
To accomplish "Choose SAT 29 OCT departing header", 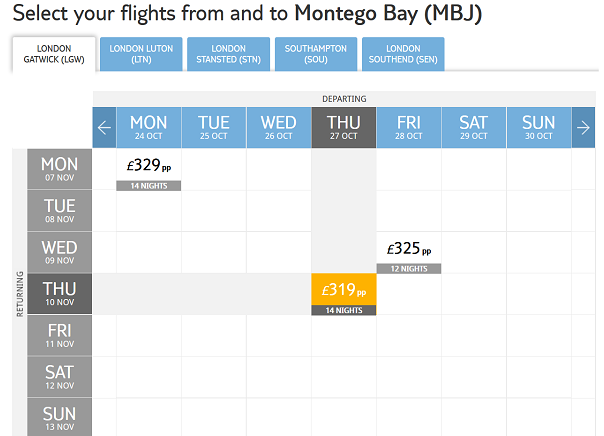I will tap(474, 127).
